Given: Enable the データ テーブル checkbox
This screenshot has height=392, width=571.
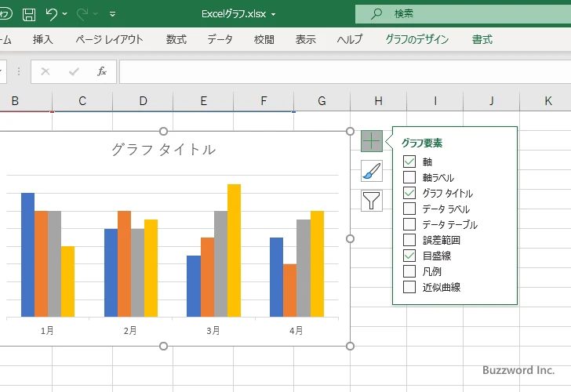Looking at the screenshot, I should [x=409, y=224].
